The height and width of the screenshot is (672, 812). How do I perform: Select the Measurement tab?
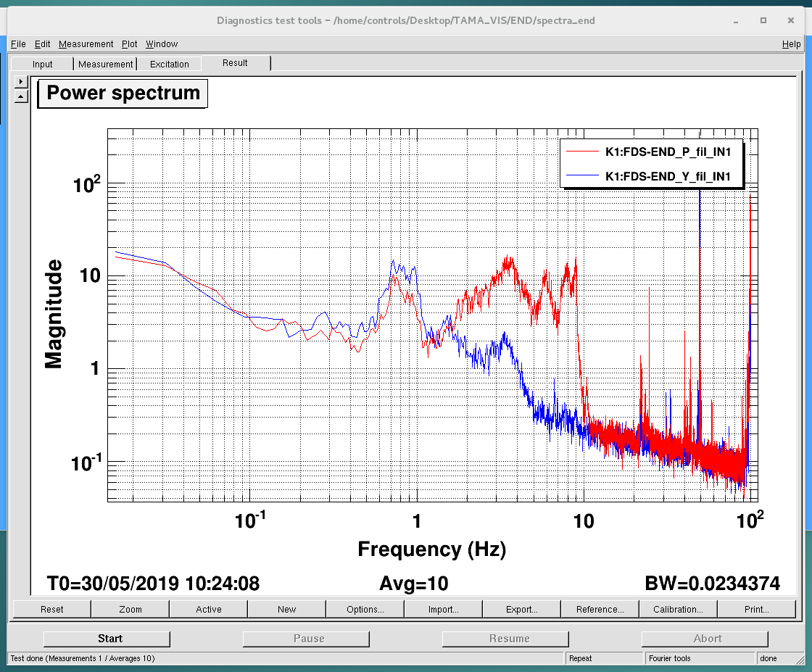tap(106, 64)
